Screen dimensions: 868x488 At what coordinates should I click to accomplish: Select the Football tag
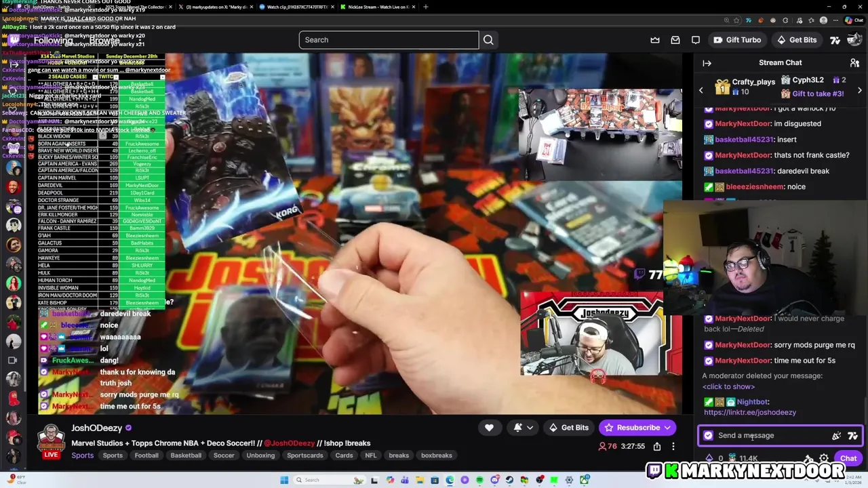146,455
